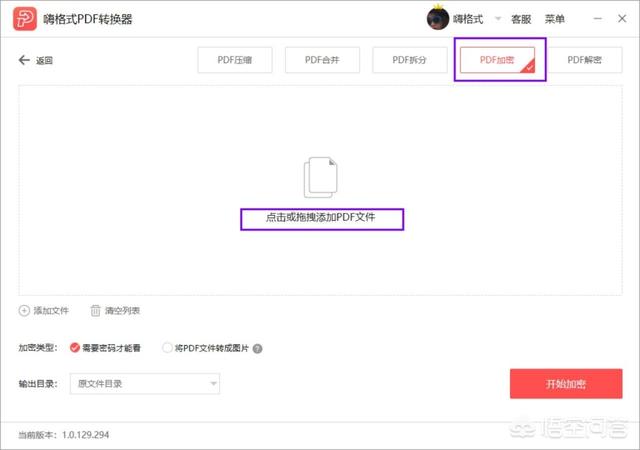Click the document icon in drop area
Image resolution: width=640 pixels, height=450 pixels.
pyautogui.click(x=320, y=177)
